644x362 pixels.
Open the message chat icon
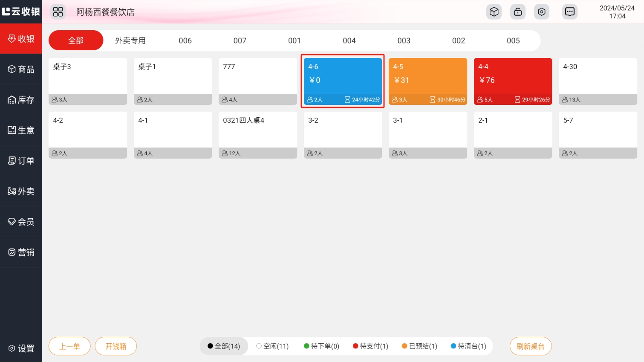pyautogui.click(x=570, y=12)
